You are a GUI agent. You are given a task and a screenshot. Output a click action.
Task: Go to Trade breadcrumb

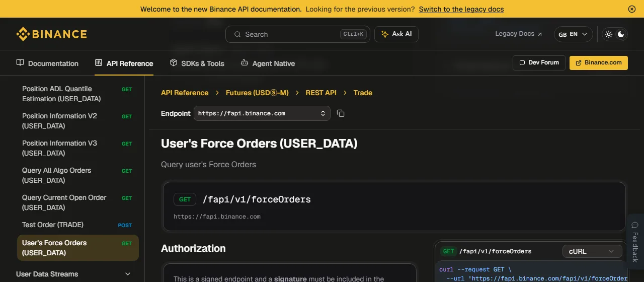[x=363, y=93]
